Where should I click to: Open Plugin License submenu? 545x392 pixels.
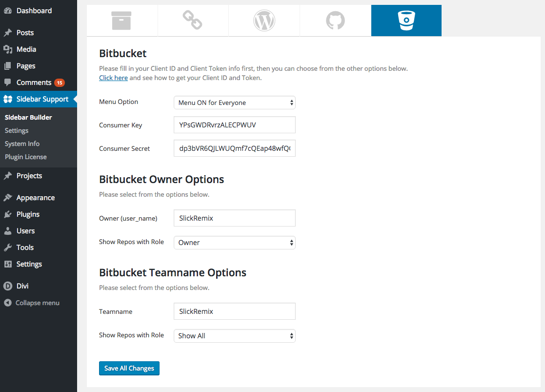pos(26,157)
